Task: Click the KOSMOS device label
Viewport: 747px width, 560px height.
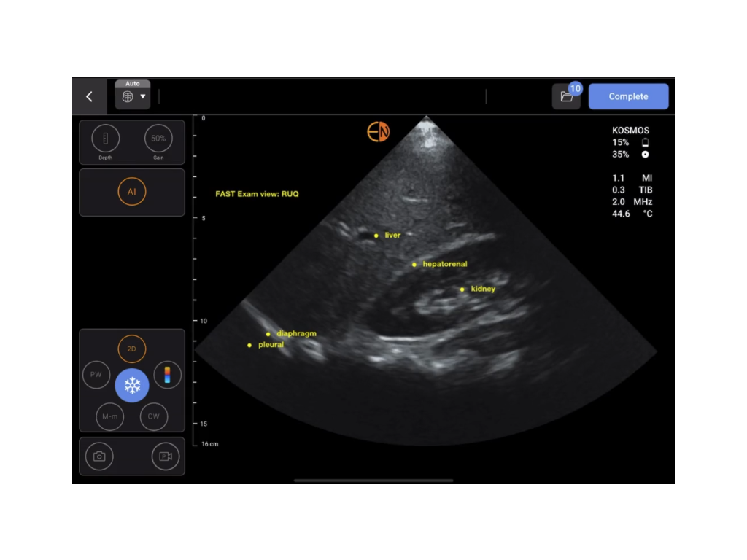Action: (630, 131)
